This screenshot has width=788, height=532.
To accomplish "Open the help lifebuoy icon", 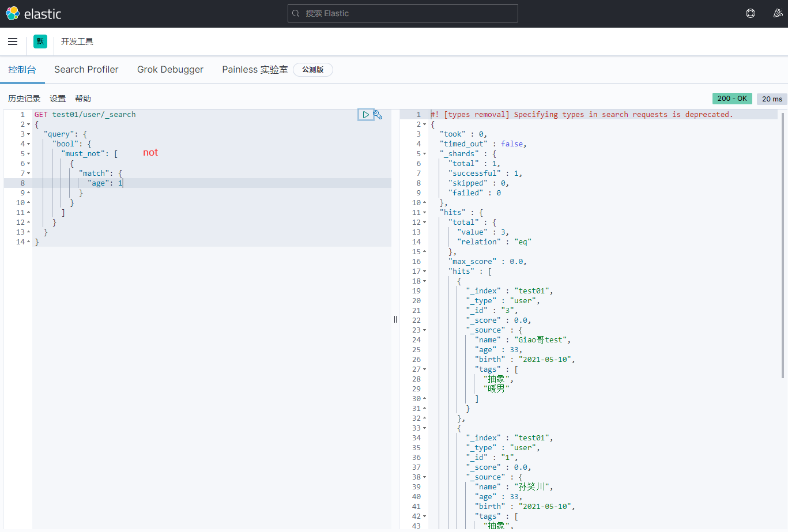I will coord(751,13).
